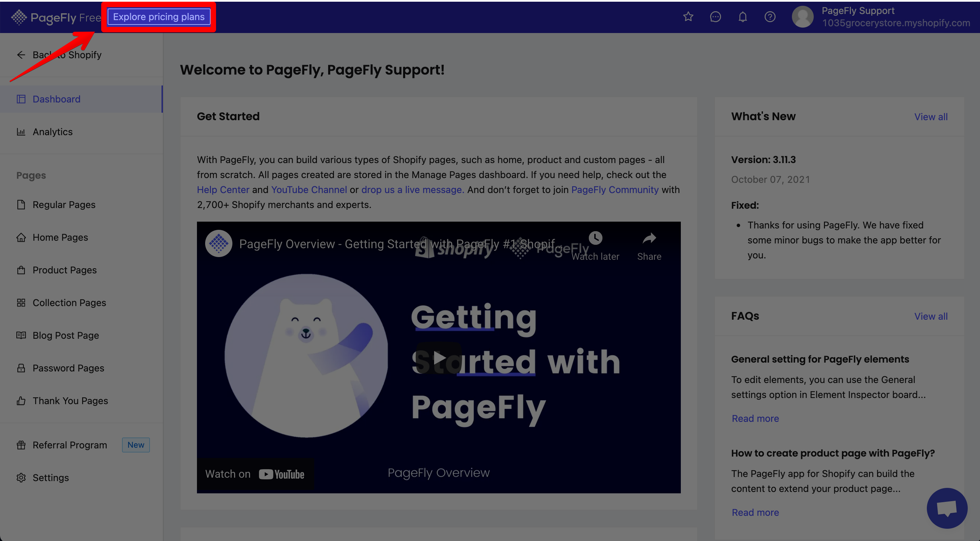This screenshot has width=980, height=541.
Task: Open the live chat bubble widget
Action: (947, 508)
